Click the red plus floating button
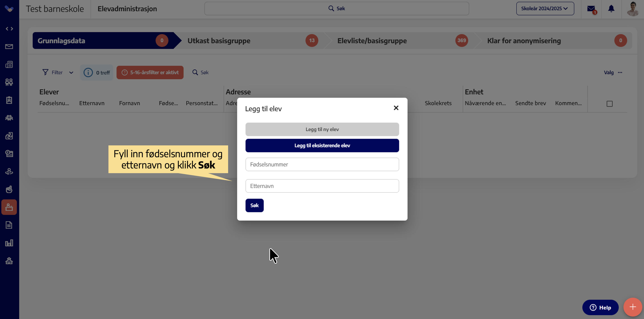The height and width of the screenshot is (319, 644). click(x=633, y=307)
